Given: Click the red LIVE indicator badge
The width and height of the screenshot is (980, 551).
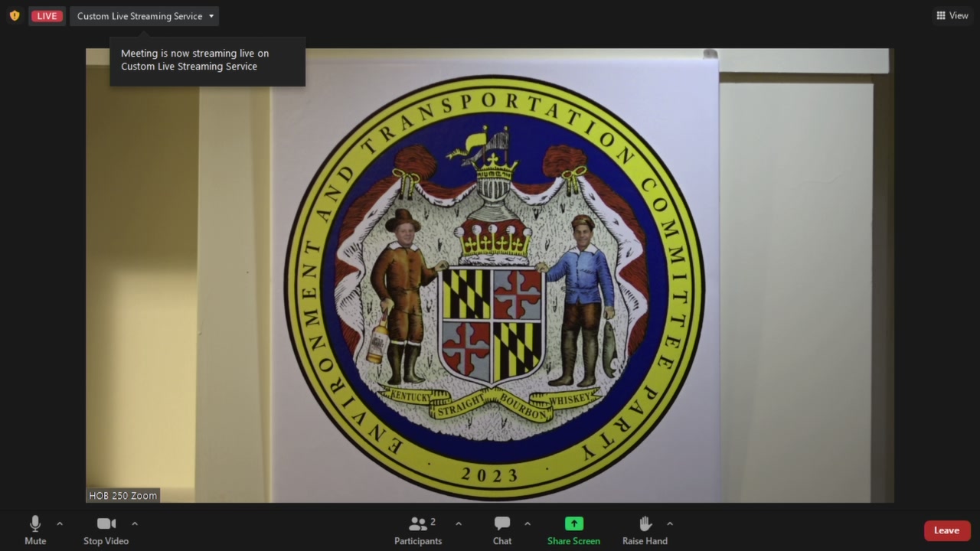Looking at the screenshot, I should click(x=47, y=16).
